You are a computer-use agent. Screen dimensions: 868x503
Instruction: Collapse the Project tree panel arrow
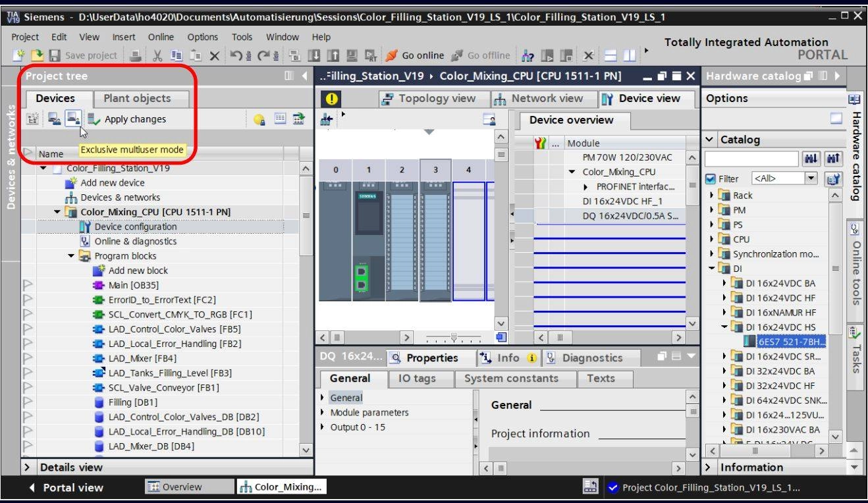point(305,76)
